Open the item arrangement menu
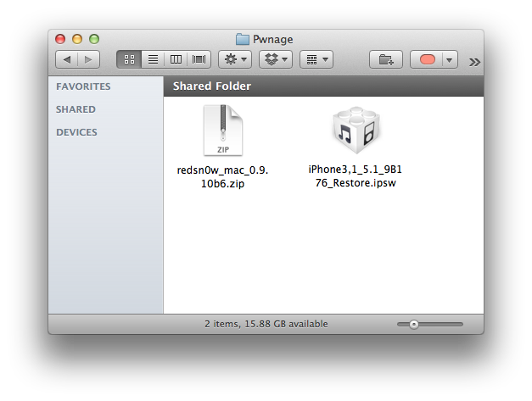The height and width of the screenshot is (401, 532). click(x=316, y=59)
